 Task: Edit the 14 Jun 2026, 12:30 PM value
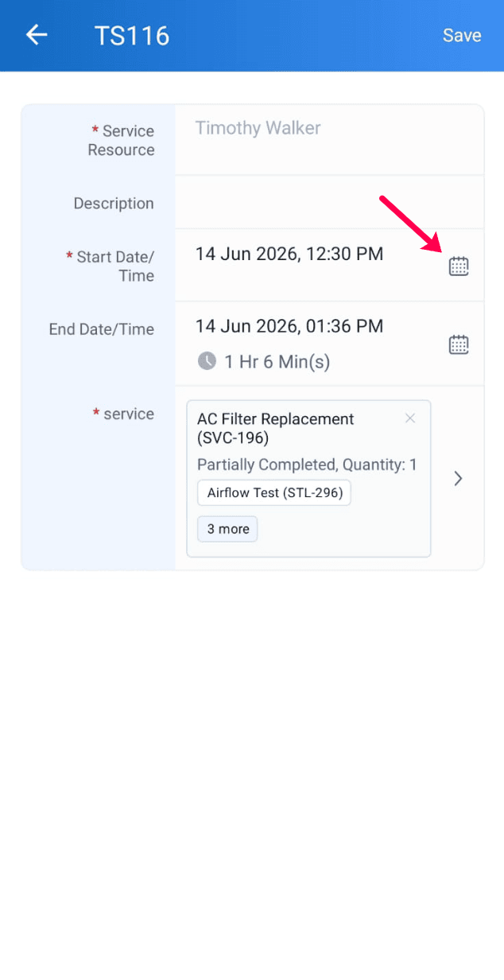[x=289, y=254]
